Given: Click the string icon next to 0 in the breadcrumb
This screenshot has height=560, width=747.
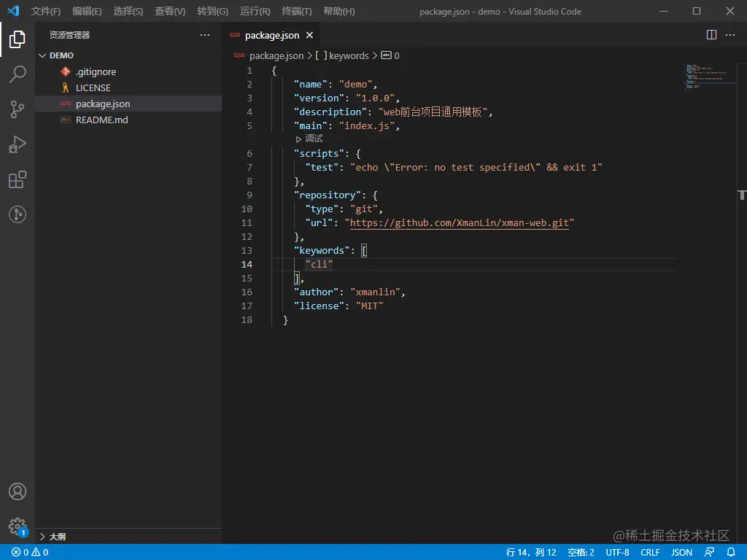Looking at the screenshot, I should point(386,55).
